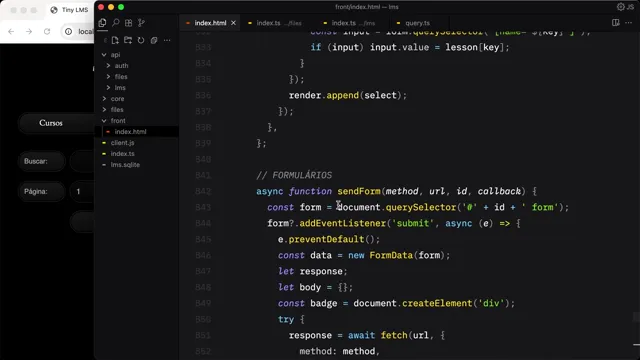Screen dimensions: 640x360
Task: Open lms.sqlite in the file tree
Action: [125, 164]
